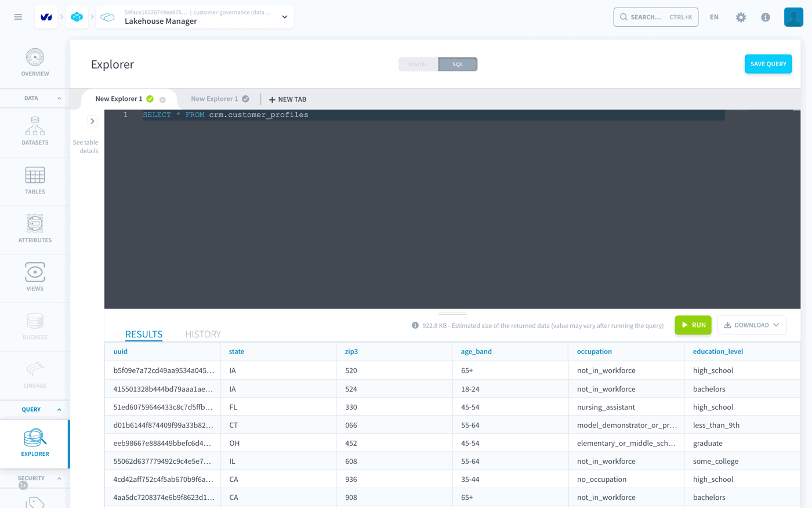The width and height of the screenshot is (812, 508).
Task: Collapse the Security sidebar section
Action: click(59, 478)
